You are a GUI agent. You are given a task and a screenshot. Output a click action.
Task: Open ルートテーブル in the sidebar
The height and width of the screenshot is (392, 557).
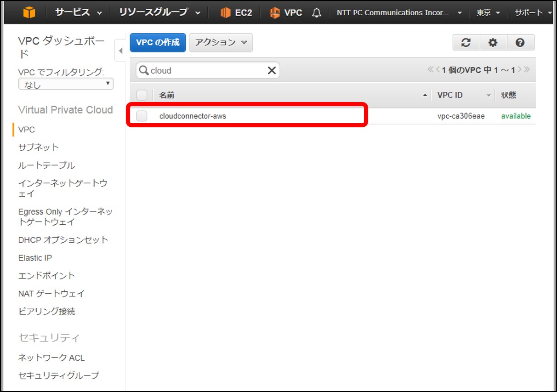click(x=46, y=165)
